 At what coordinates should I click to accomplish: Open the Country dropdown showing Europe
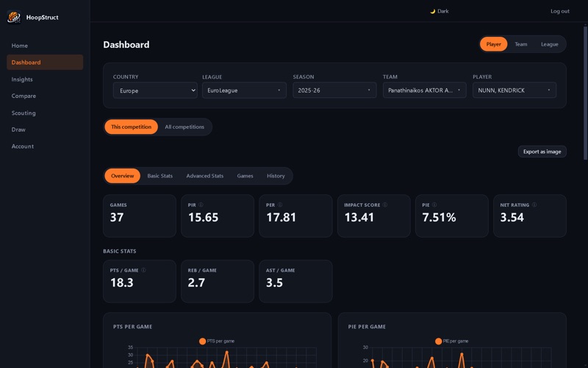(x=155, y=90)
